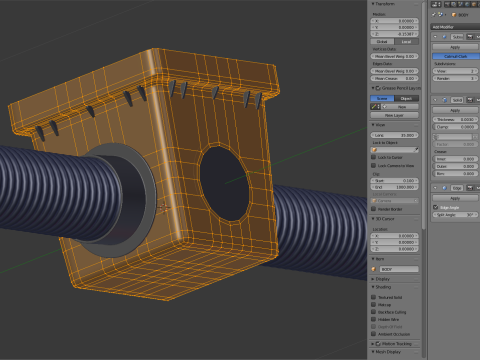Click New Layer button

tap(395, 115)
